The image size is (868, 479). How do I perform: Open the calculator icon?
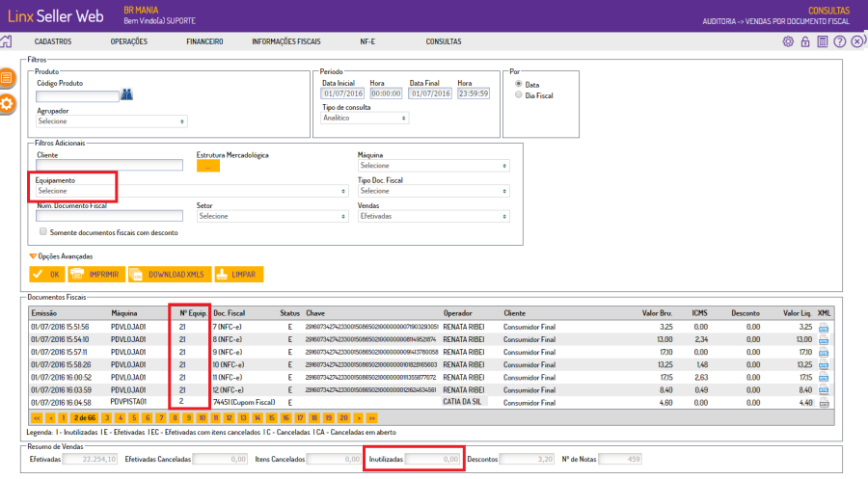[822, 41]
